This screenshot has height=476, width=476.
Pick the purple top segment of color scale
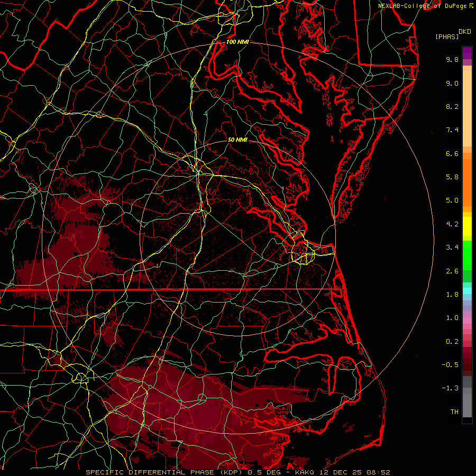pyautogui.click(x=467, y=53)
